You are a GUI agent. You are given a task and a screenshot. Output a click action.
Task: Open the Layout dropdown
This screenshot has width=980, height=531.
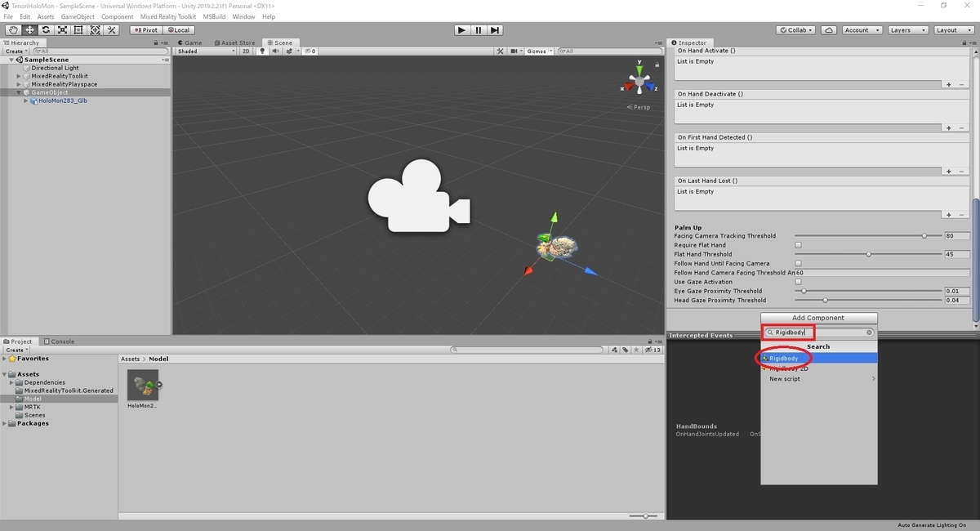click(x=952, y=30)
